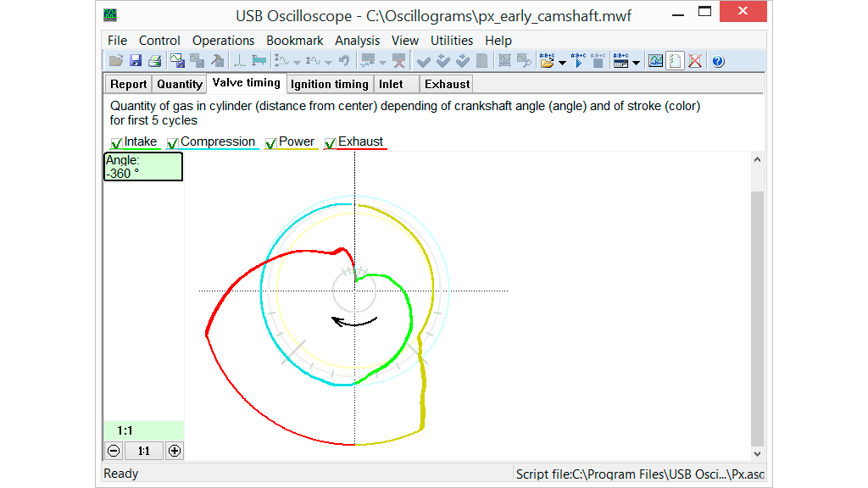Screen dimensions: 868x488
Task: Toggle the Exhaust stroke checkbox
Action: [x=331, y=142]
